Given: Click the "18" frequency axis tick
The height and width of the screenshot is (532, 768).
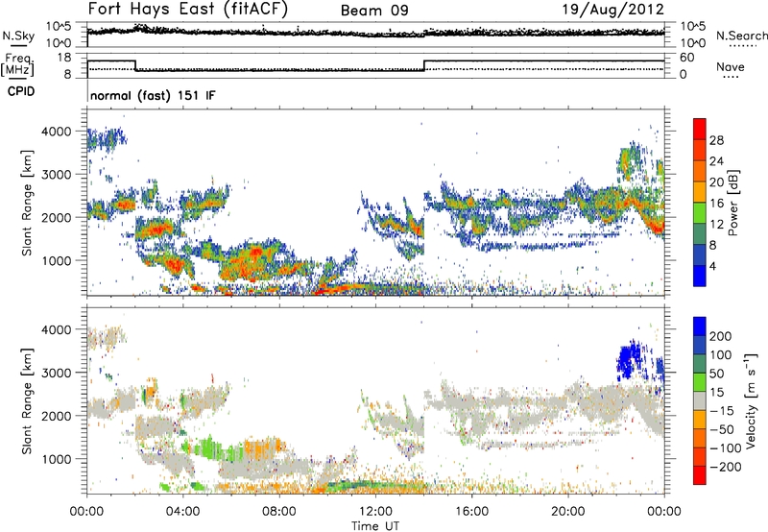Looking at the screenshot, I should point(64,58).
